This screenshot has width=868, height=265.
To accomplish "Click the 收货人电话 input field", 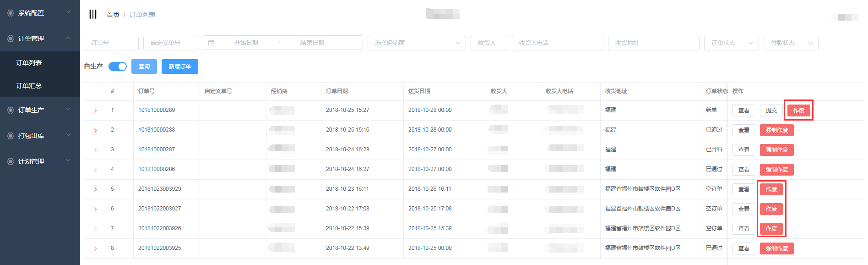I will pyautogui.click(x=557, y=43).
